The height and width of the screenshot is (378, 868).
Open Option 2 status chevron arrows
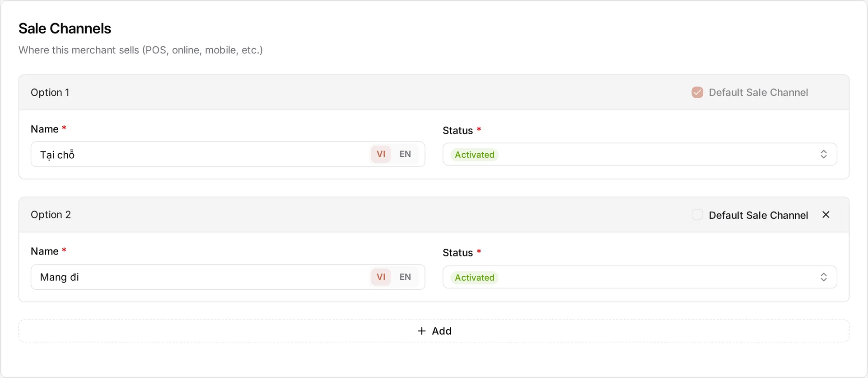point(823,277)
